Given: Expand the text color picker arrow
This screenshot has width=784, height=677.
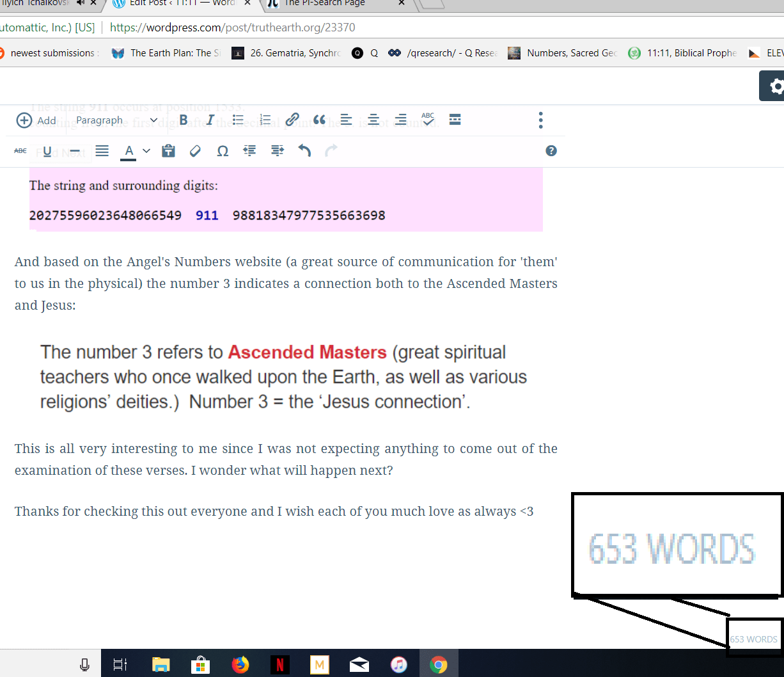Looking at the screenshot, I should click(x=146, y=151).
